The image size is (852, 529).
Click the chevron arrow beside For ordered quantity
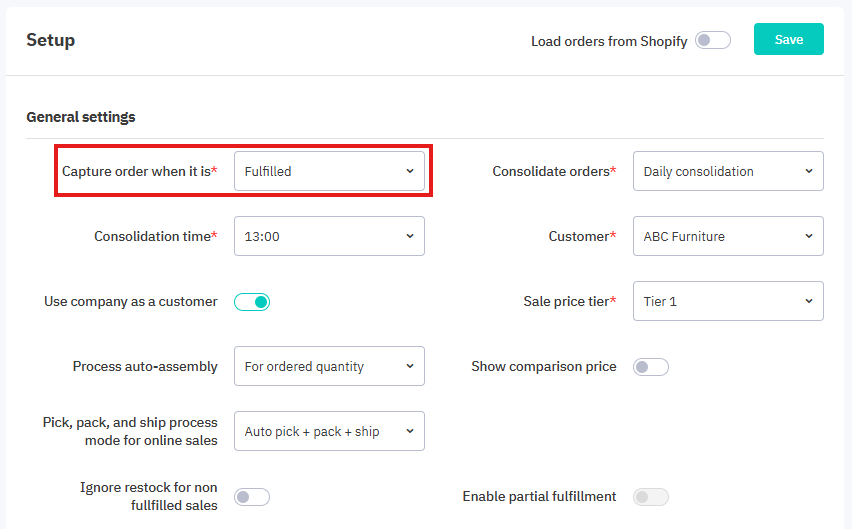point(410,366)
